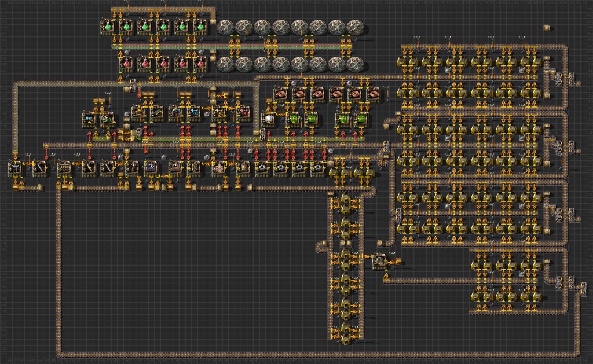
Task: Click the third green science assembler from left
Action: [x=144, y=27]
